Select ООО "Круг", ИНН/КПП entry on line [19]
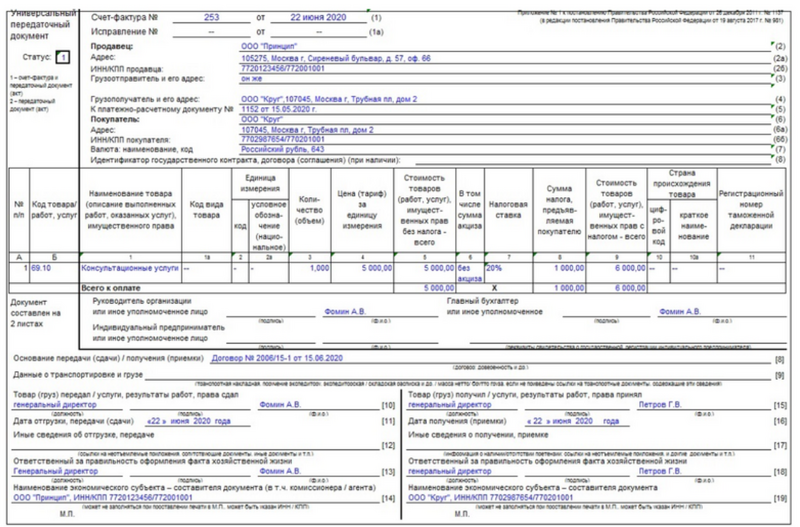 [490, 497]
